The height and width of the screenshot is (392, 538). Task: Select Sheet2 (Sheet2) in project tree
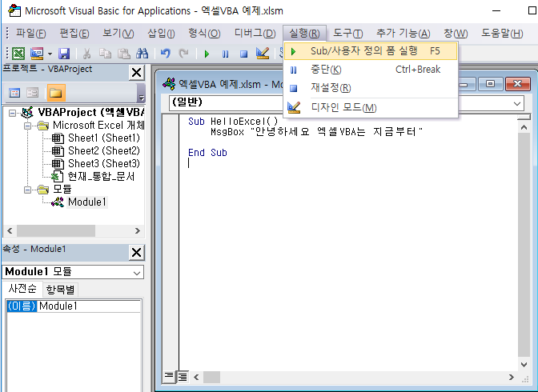click(103, 150)
